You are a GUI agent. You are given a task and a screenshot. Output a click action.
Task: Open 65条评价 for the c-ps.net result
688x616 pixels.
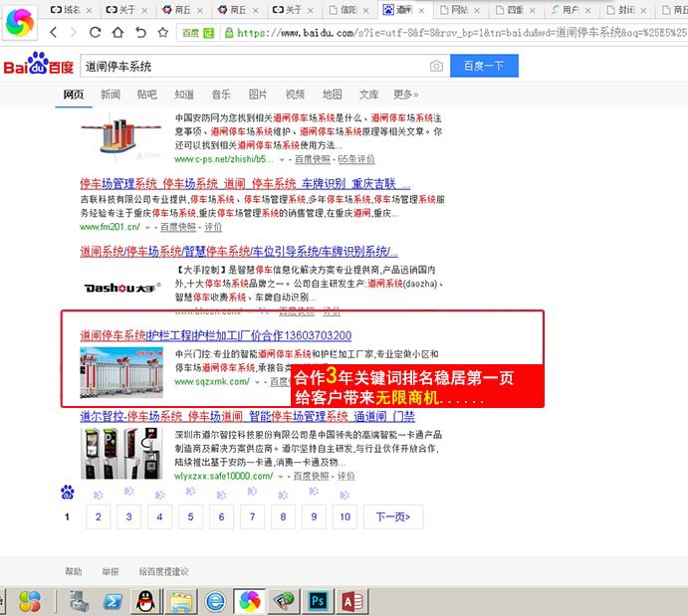pos(356,159)
